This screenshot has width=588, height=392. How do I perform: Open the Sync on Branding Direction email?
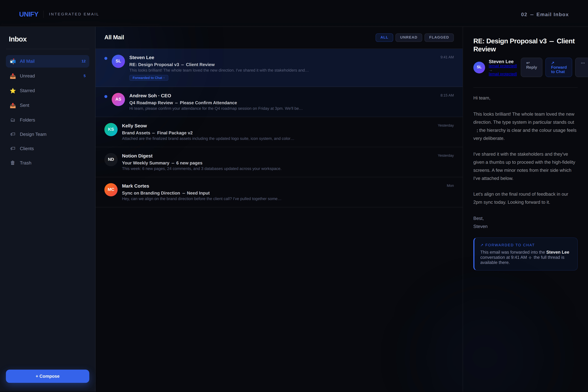279,192
